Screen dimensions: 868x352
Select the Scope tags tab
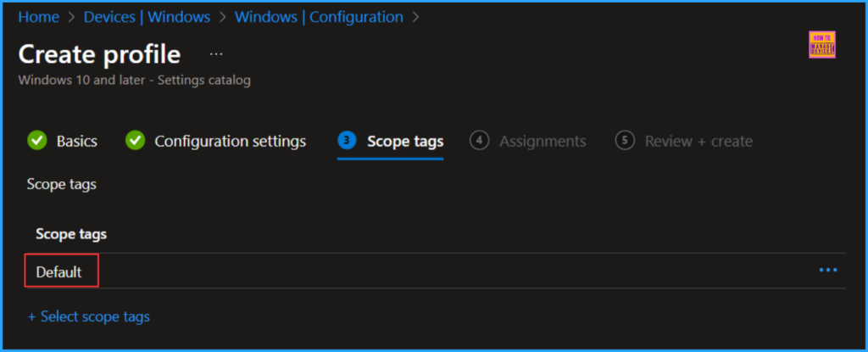404,141
